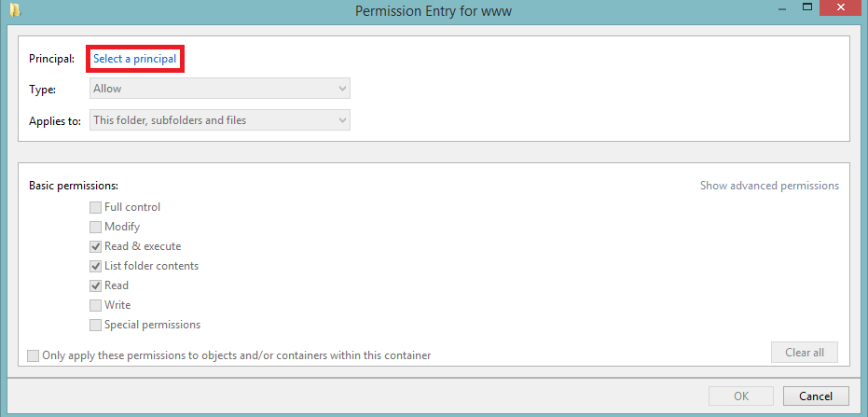868x417 pixels.
Task: Close the Permission Entry dialog
Action: (x=840, y=7)
